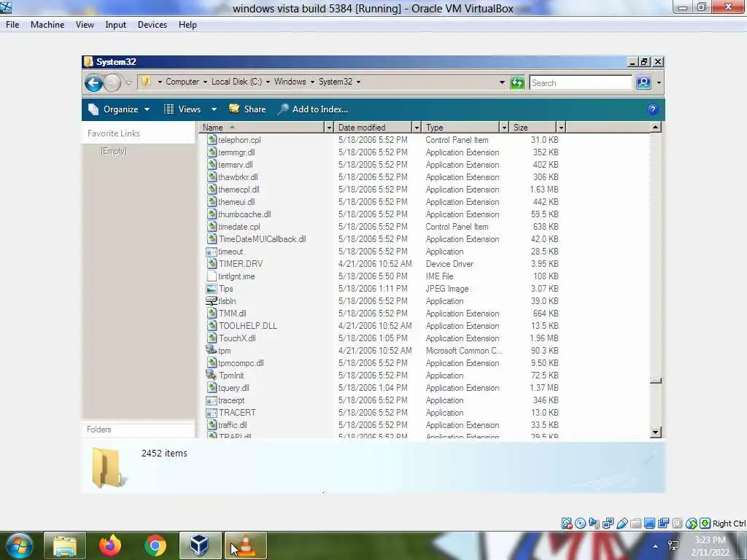
Task: Click the TpmInit application icon
Action: click(x=212, y=376)
